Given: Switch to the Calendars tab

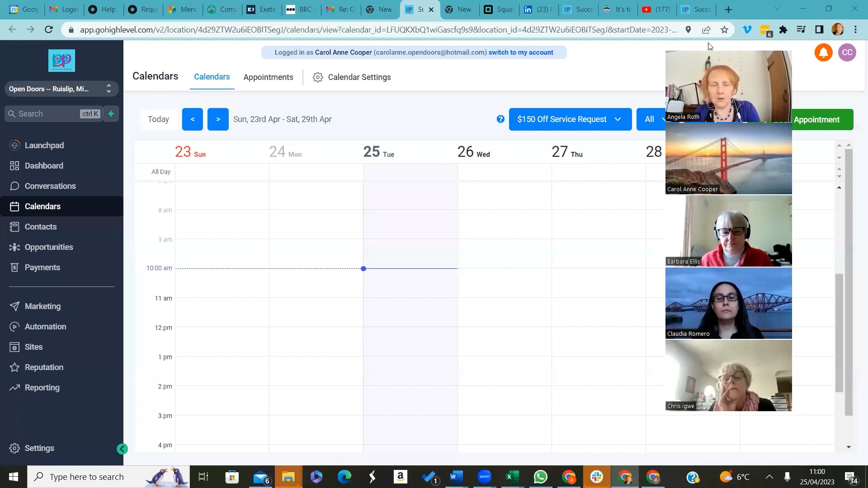Looking at the screenshot, I should (212, 77).
